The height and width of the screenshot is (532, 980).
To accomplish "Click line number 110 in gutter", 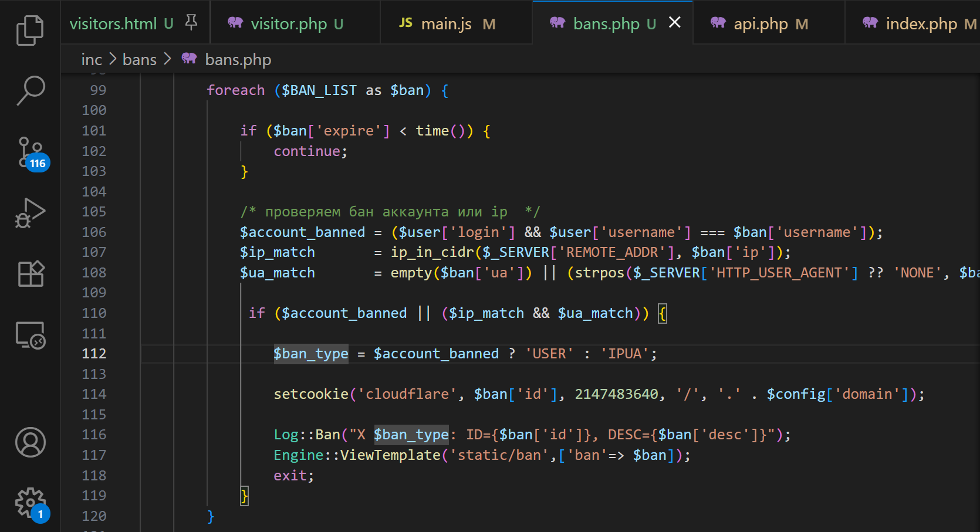I will (x=94, y=313).
